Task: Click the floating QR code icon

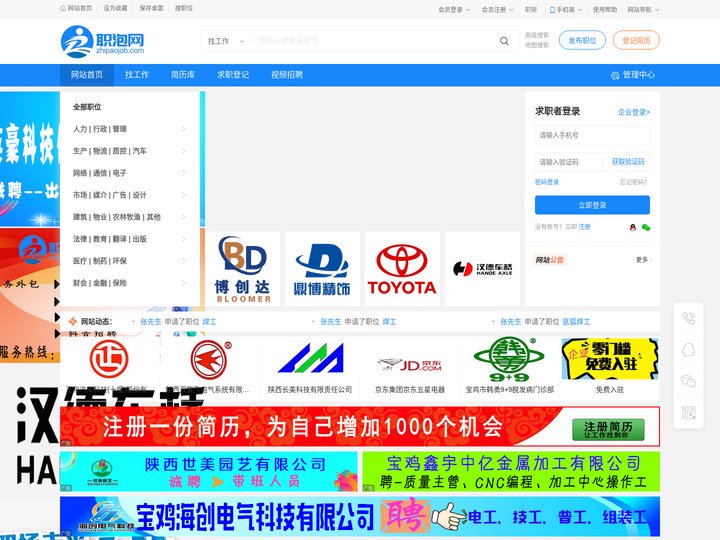Action: 688,412
